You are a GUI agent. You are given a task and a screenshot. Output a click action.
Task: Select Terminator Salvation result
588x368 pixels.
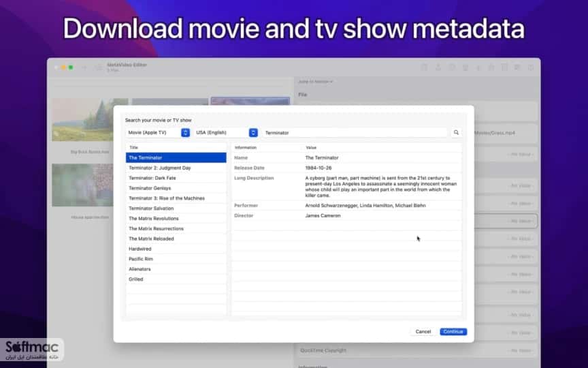176,209
